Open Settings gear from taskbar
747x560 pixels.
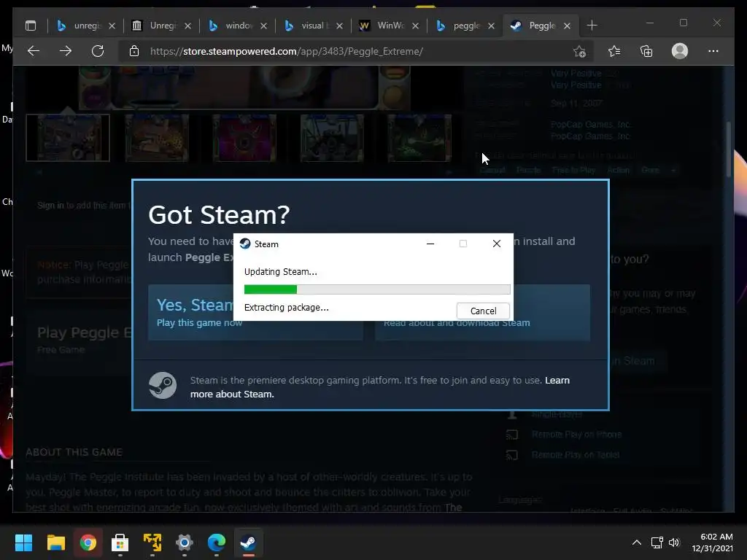pyautogui.click(x=185, y=542)
